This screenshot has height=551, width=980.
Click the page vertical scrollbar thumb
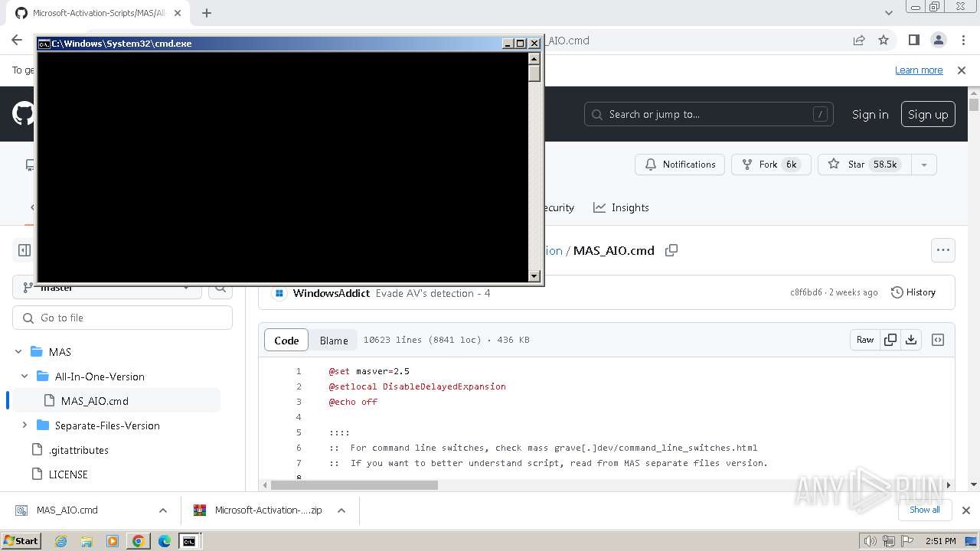click(x=974, y=105)
